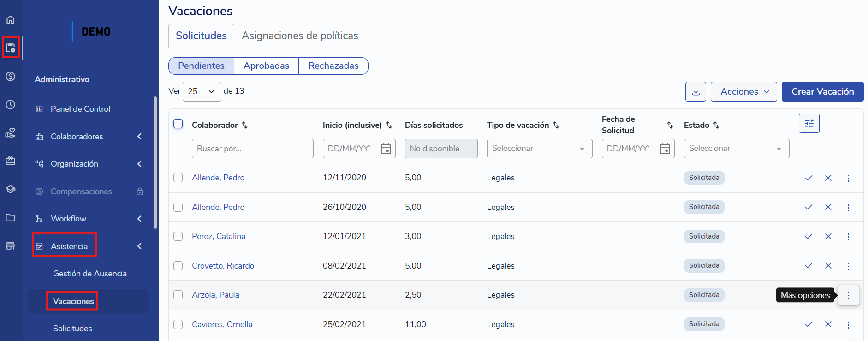Click the sidebar vertical scrollbar
This screenshot has height=341, width=868.
pyautogui.click(x=155, y=162)
